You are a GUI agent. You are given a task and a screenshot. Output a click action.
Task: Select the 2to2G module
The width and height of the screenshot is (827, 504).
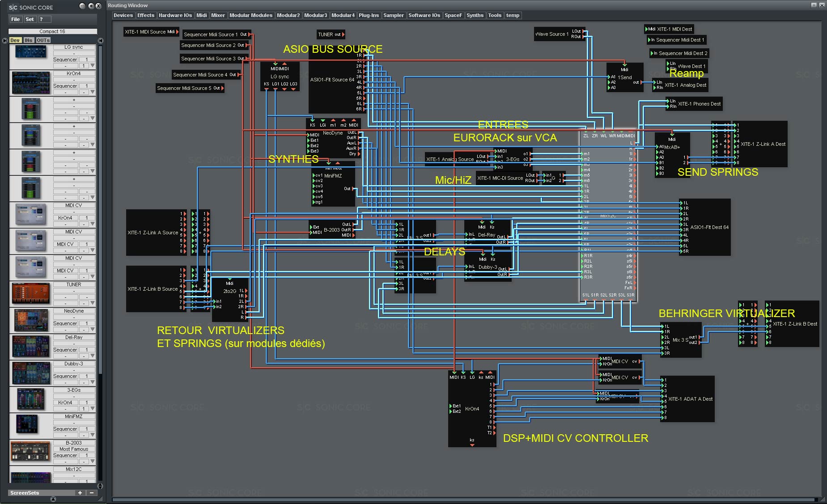click(230, 299)
